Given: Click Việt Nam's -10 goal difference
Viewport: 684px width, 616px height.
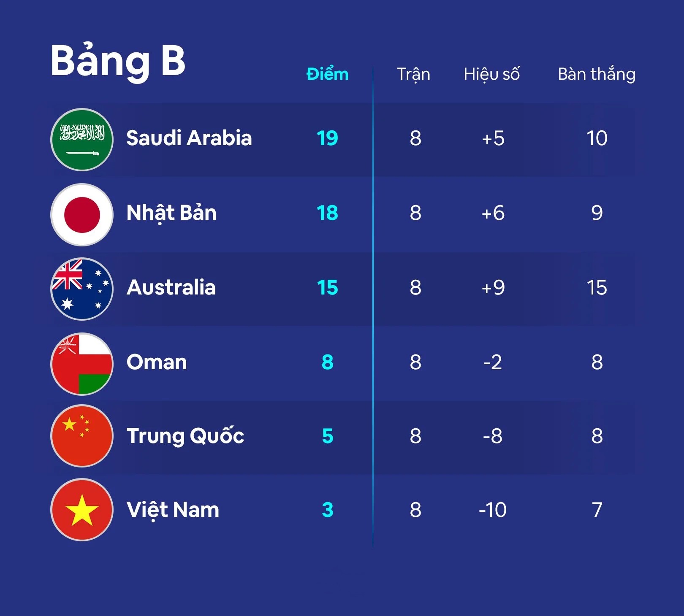Looking at the screenshot, I should tap(492, 510).
